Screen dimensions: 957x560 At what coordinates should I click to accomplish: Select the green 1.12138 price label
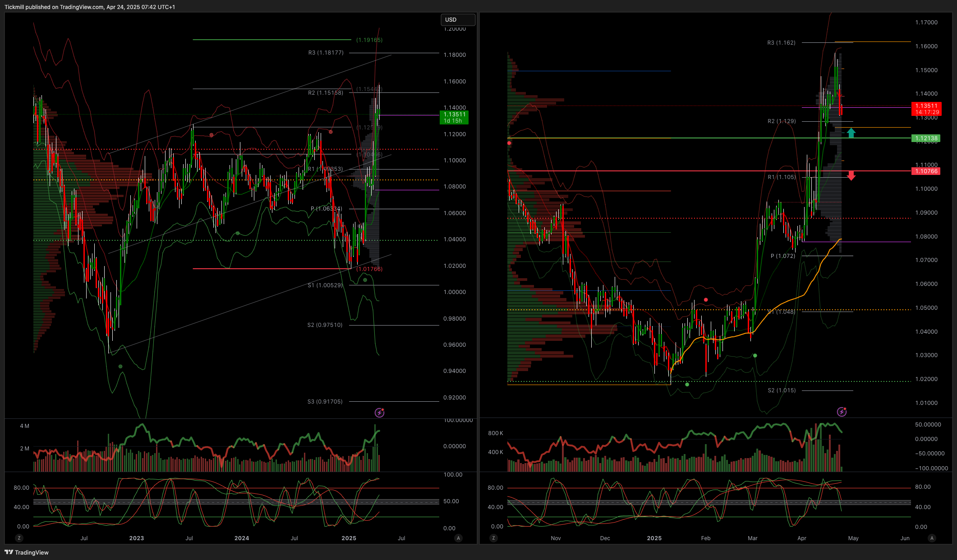[926, 138]
